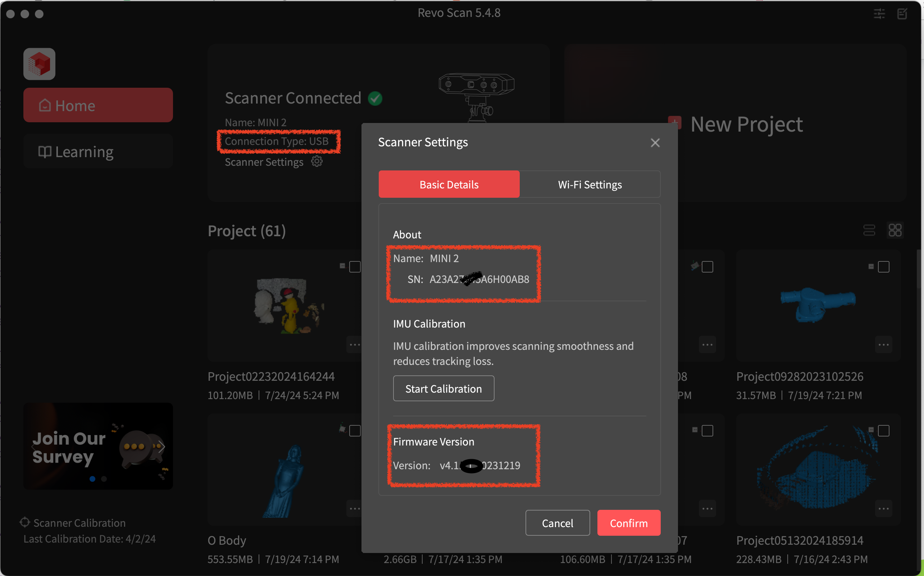
Task: Click the Revo Scan logo in the sidebar
Action: click(39, 64)
